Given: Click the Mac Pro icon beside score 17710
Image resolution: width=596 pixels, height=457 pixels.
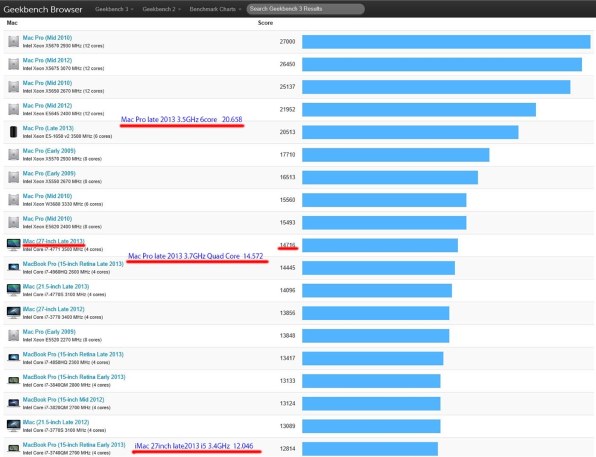Looking at the screenshot, I should click(14, 154).
